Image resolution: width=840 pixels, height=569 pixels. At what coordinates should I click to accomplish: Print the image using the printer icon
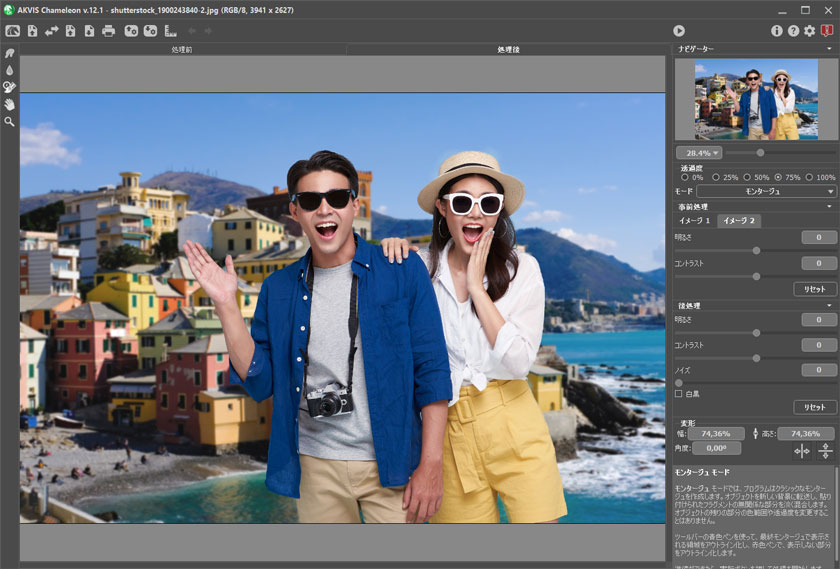coord(108,31)
